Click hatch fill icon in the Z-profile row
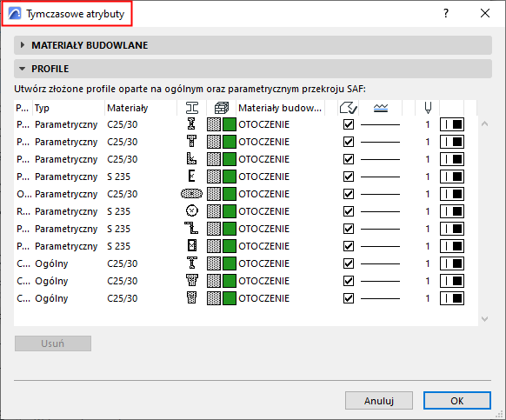The image size is (506, 420). 214,229
